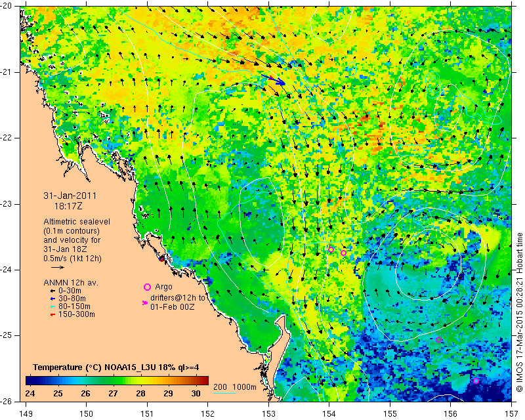
Task: Click the 'Argo' legend label
Action: tap(163, 287)
